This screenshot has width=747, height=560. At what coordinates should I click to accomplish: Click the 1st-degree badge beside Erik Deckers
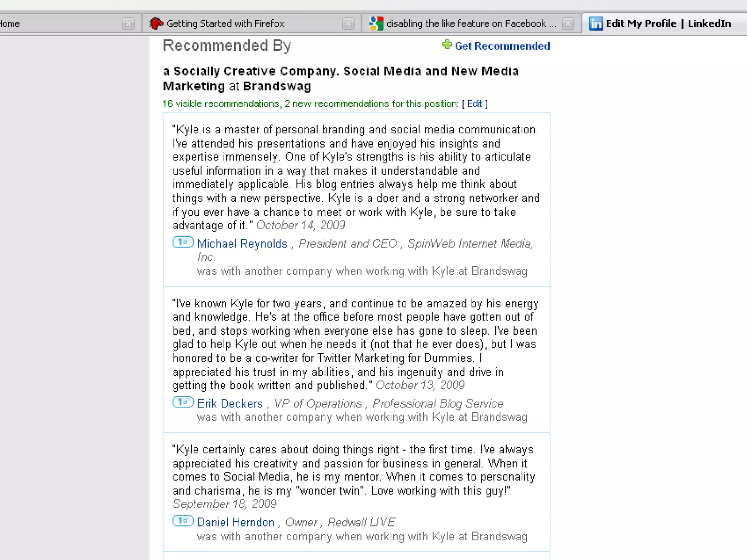click(x=183, y=402)
